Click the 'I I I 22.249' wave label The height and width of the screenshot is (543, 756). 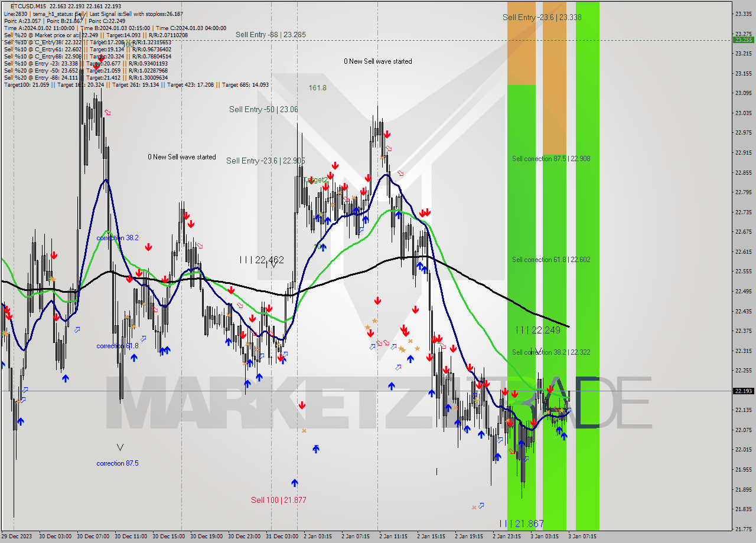click(538, 330)
